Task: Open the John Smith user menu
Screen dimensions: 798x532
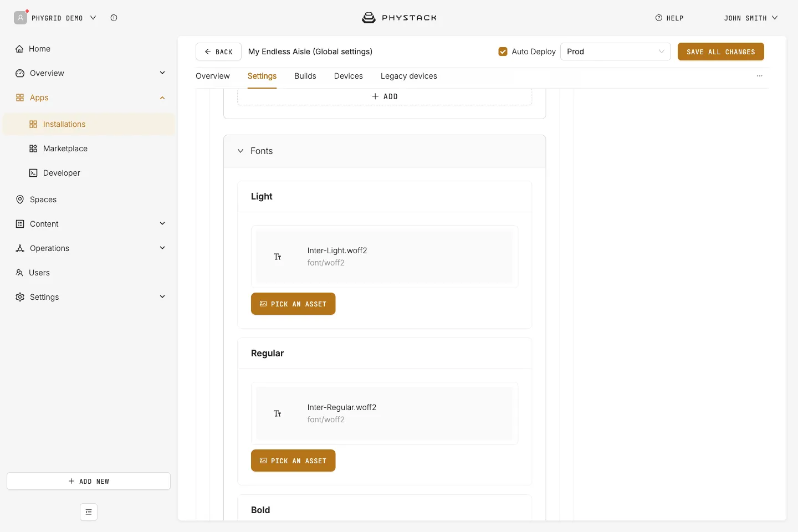Action: pos(751,18)
